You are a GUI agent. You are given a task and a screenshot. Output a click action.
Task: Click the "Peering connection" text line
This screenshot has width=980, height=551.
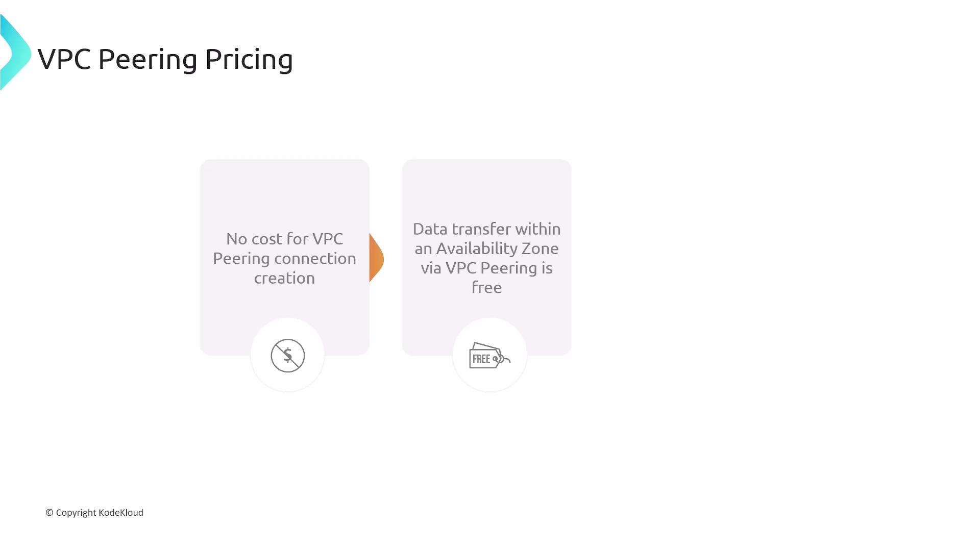pos(284,259)
